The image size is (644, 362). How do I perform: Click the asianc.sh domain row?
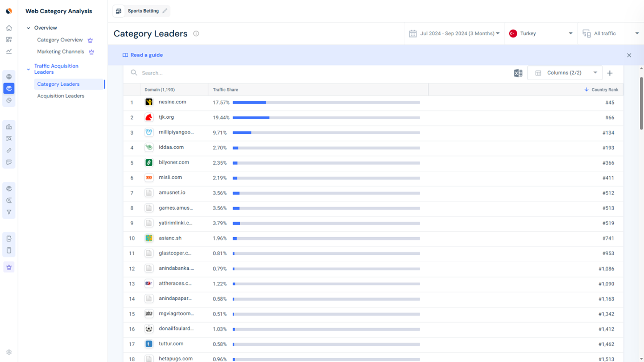tap(373, 239)
